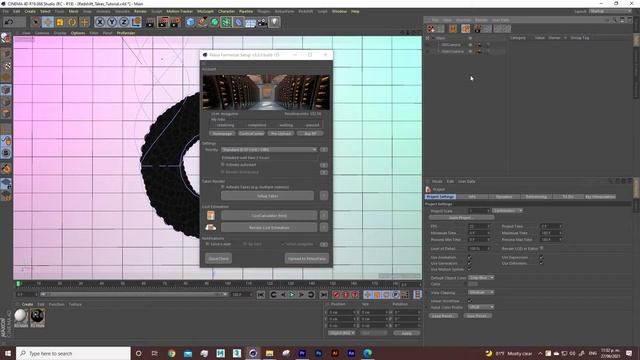The image size is (640, 360).
Task: Toggle Send e-mail notification checkbox
Action: pyautogui.click(x=207, y=244)
